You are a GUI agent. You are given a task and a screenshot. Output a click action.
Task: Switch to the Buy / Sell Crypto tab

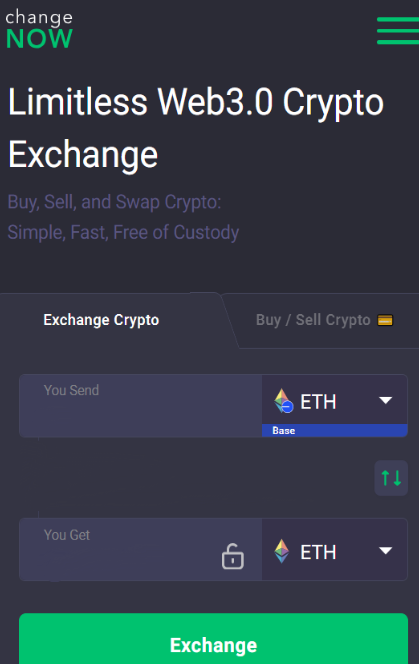[x=313, y=320]
